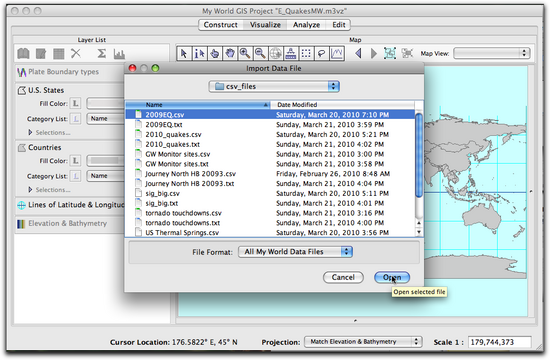This screenshot has width=550, height=360.
Task: Click the edit layer notepad icon
Action: pyautogui.click(x=41, y=54)
